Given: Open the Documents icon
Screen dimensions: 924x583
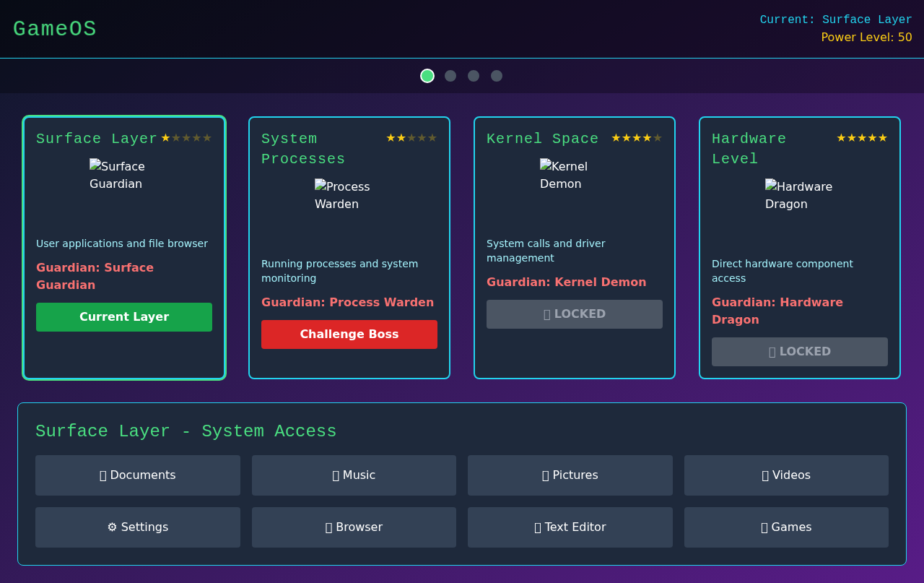Looking at the screenshot, I should tap(138, 475).
